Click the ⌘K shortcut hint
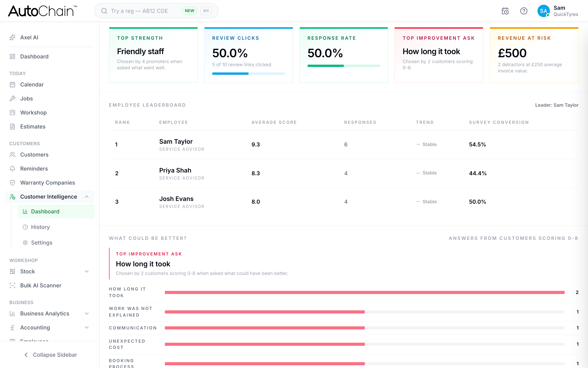The height and width of the screenshot is (368, 588). (206, 11)
